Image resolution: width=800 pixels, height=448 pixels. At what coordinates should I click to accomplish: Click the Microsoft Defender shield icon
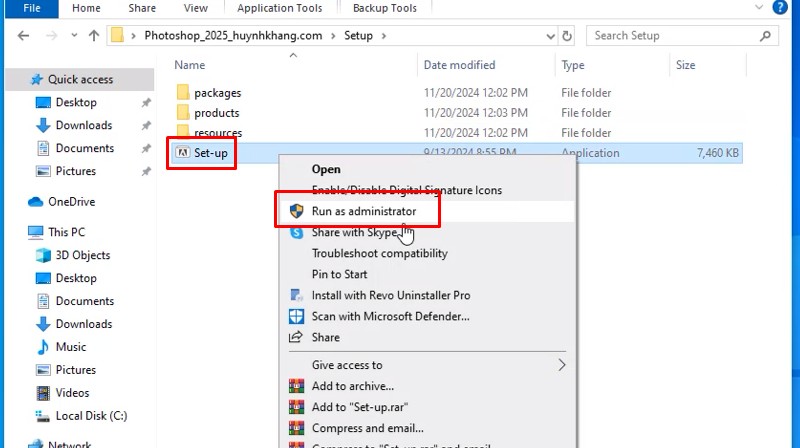click(x=296, y=316)
